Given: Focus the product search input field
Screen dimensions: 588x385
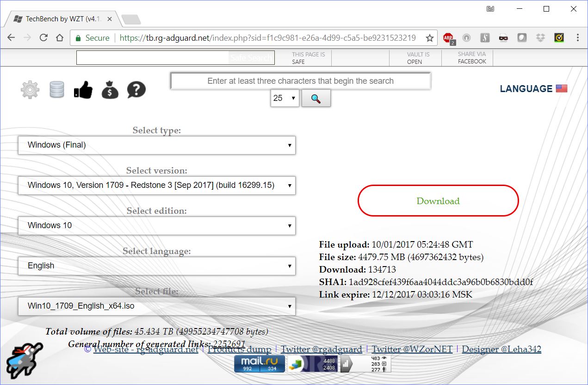Looking at the screenshot, I should pyautogui.click(x=300, y=81).
